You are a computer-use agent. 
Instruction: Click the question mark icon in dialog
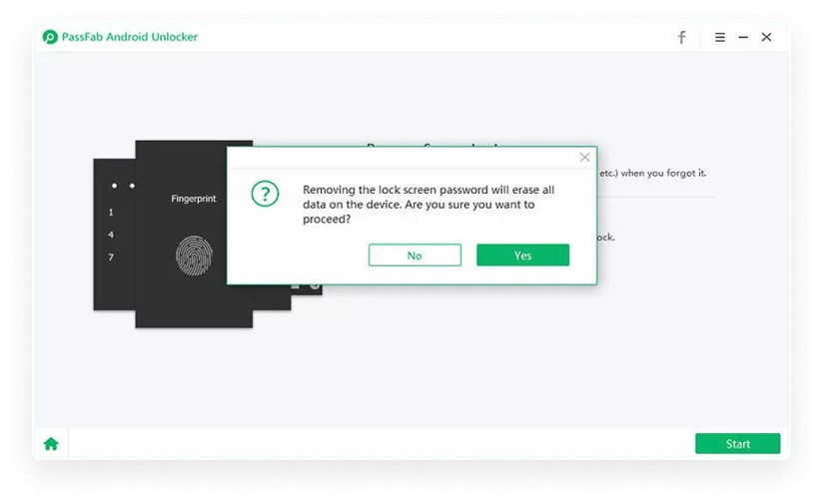(265, 194)
